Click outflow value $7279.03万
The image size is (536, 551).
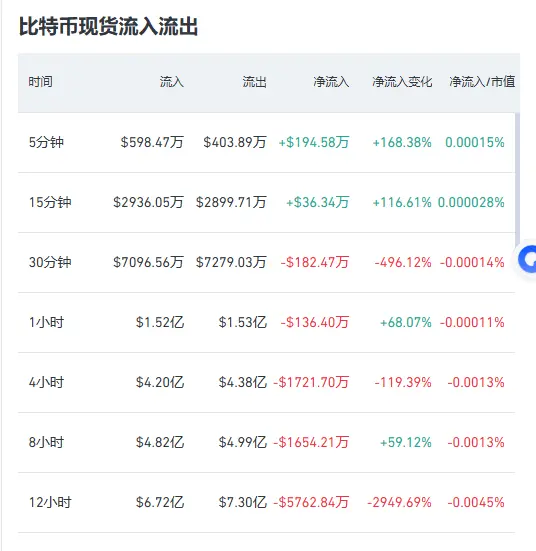point(231,262)
